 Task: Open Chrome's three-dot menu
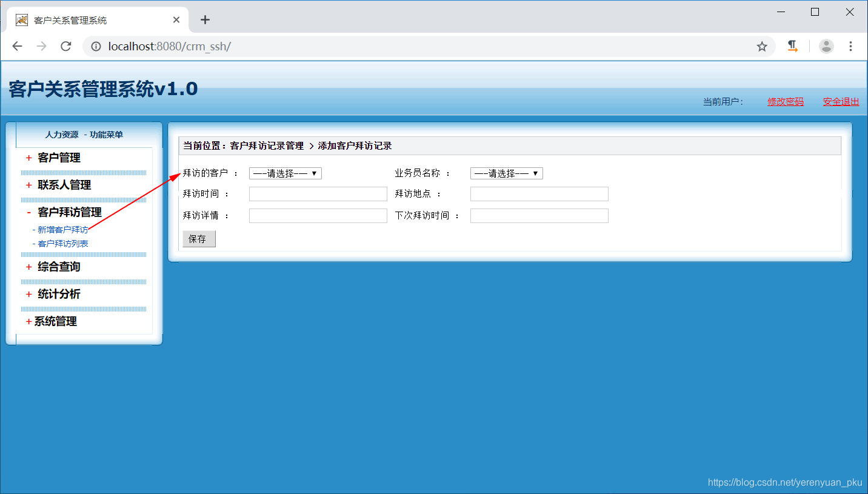[x=850, y=46]
